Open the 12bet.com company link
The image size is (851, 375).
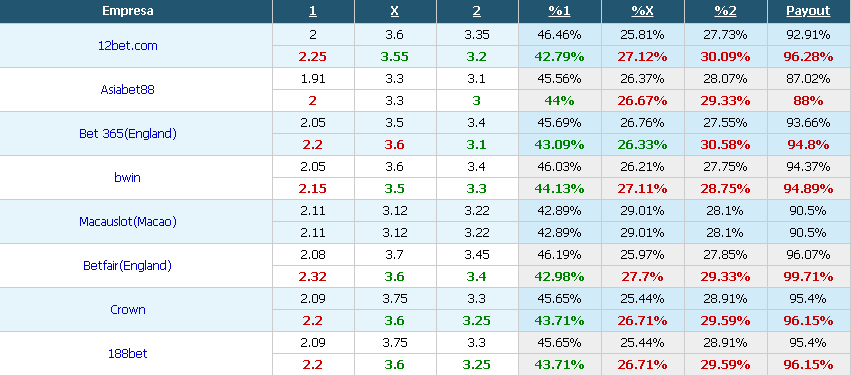pyautogui.click(x=128, y=46)
